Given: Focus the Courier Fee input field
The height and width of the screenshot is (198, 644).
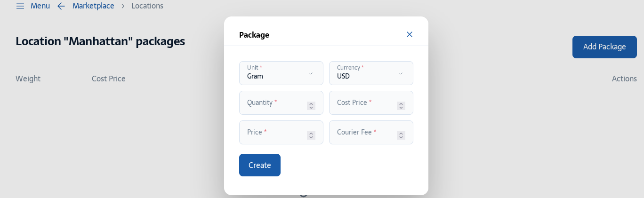Looking at the screenshot, I should tap(371, 132).
